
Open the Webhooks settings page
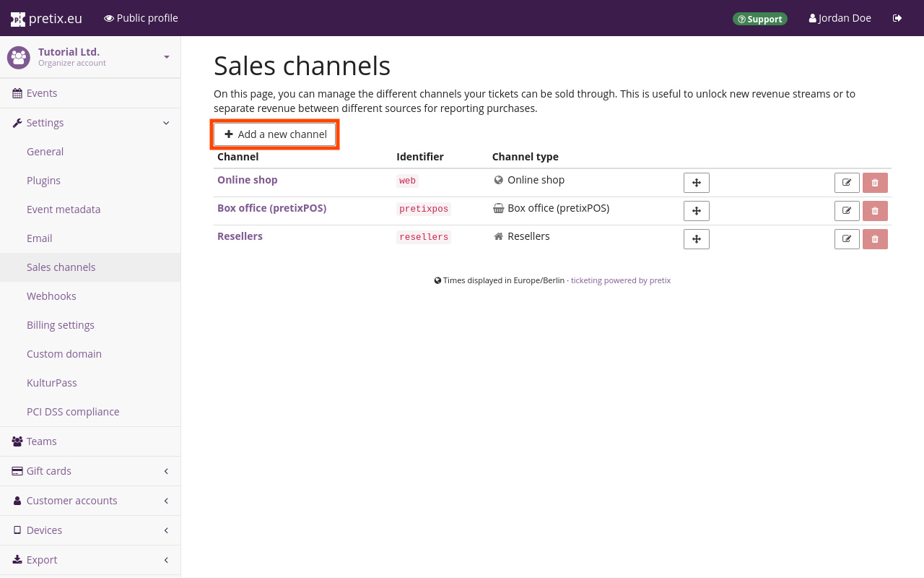click(51, 296)
